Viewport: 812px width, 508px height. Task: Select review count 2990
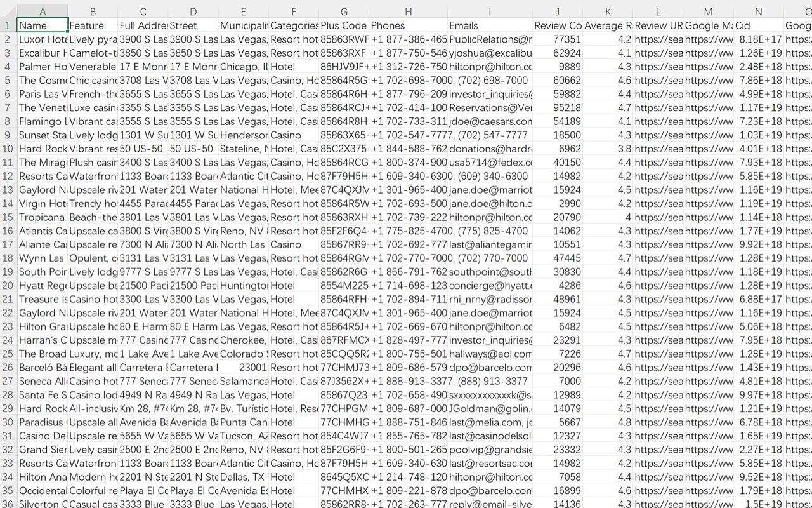(x=558, y=203)
